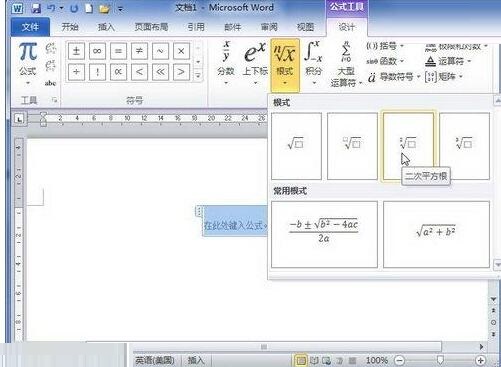
Task: Open the 公式 pi dropdown
Action: [x=28, y=63]
